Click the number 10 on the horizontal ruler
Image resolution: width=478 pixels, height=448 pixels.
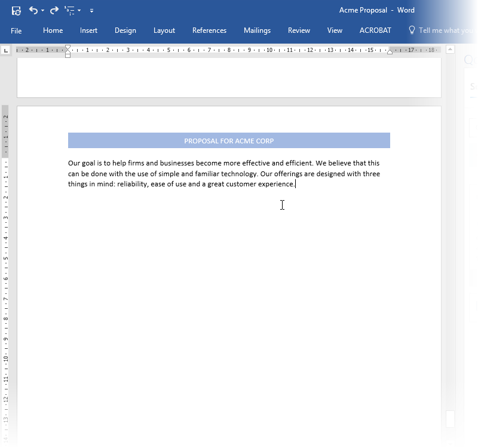coord(269,50)
